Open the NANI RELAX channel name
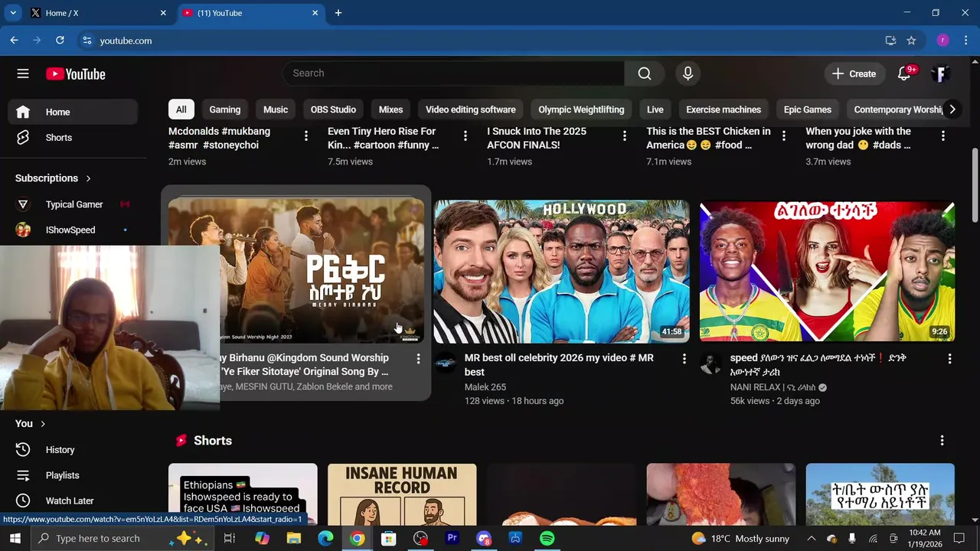Viewport: 980px width, 551px height. click(x=773, y=387)
